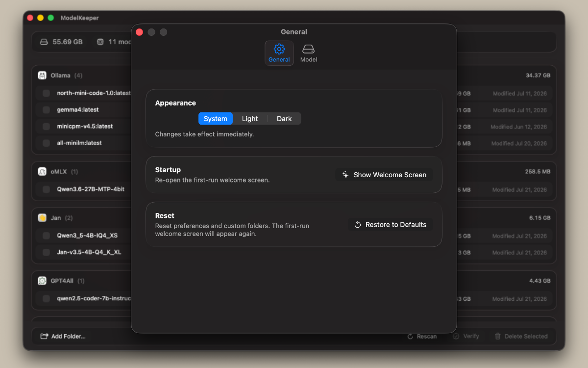Screen dimensions: 588x368
Task: Click the GPT4All group icon
Action: (42, 281)
